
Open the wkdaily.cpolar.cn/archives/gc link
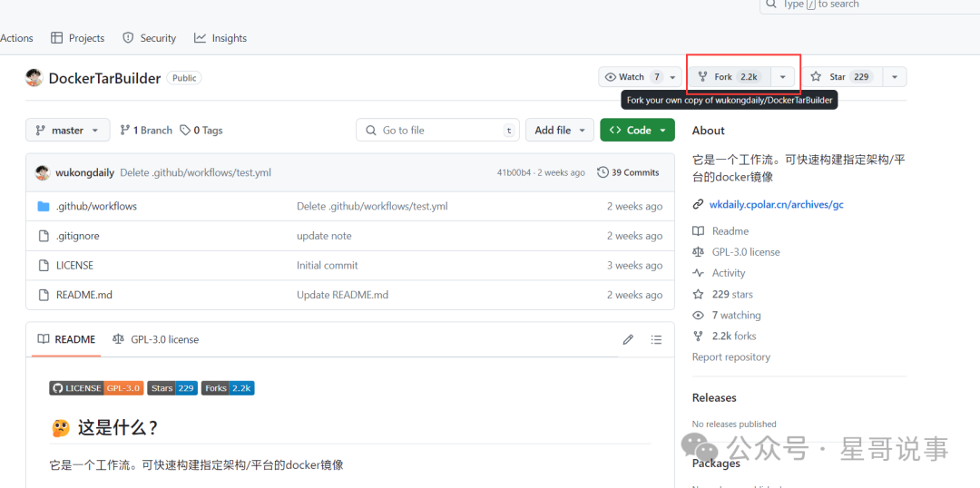pyautogui.click(x=777, y=204)
